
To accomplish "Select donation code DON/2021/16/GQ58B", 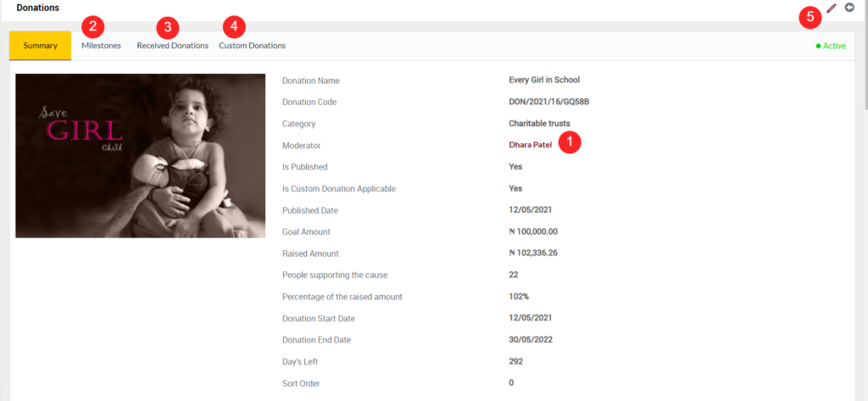I will click(x=548, y=102).
